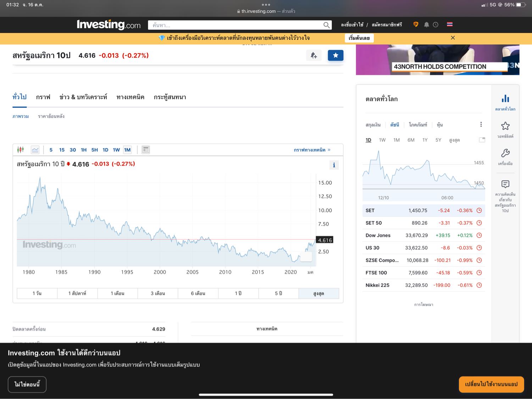Switch chart to candlestick view
The image size is (532, 399).
tap(21, 150)
